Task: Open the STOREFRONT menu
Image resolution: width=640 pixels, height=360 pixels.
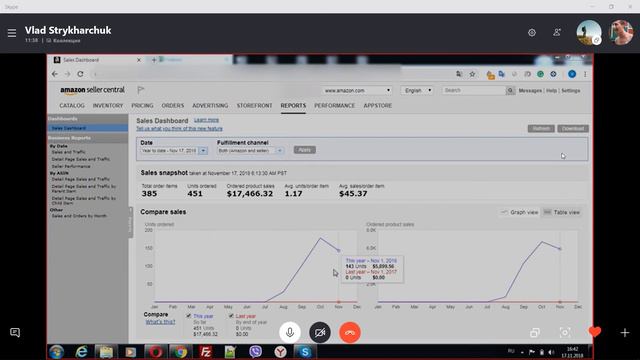Action: click(254, 105)
